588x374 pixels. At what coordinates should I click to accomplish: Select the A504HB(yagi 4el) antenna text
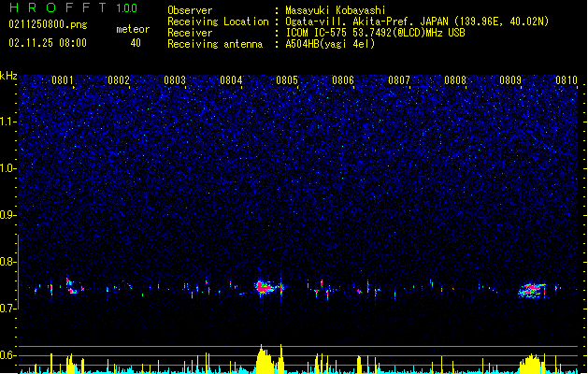point(330,44)
